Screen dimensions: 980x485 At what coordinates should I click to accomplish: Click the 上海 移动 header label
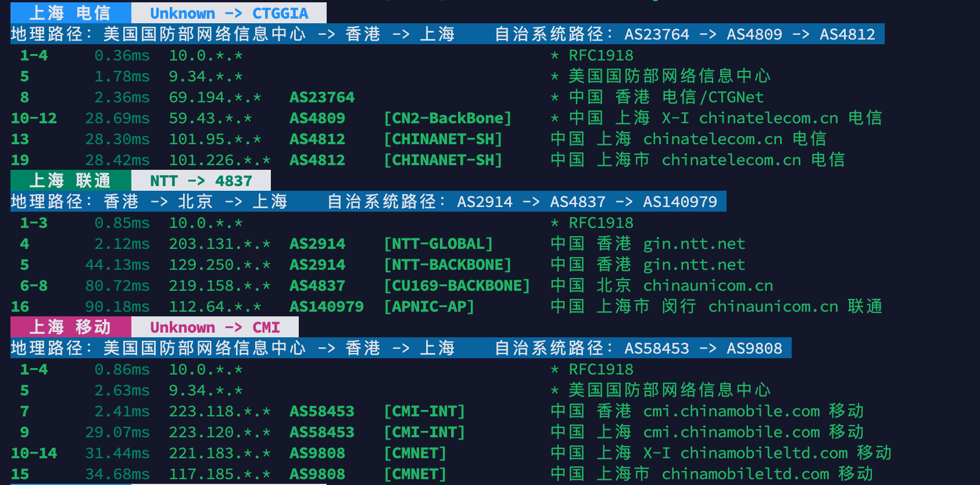click(70, 327)
